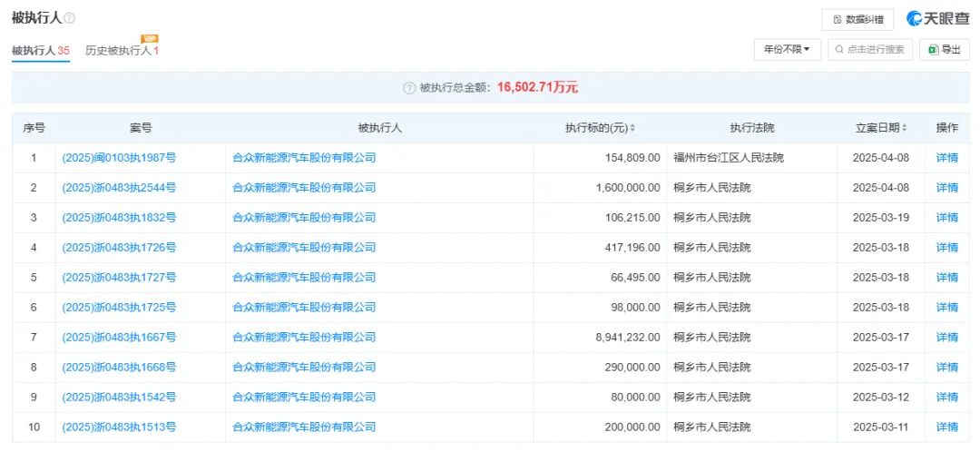Image resolution: width=980 pixels, height=452 pixels.
Task: Switch to 被执行人 35 tab
Action: click(41, 51)
